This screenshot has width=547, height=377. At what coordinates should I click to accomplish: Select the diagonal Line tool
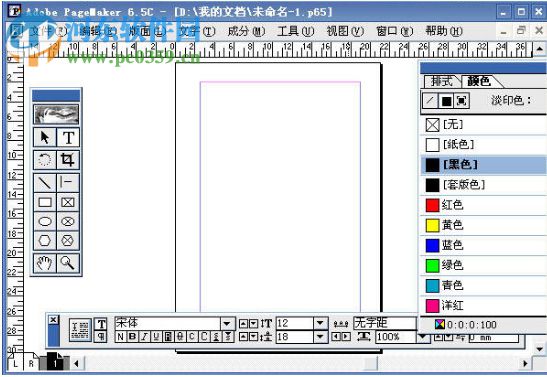click(45, 182)
